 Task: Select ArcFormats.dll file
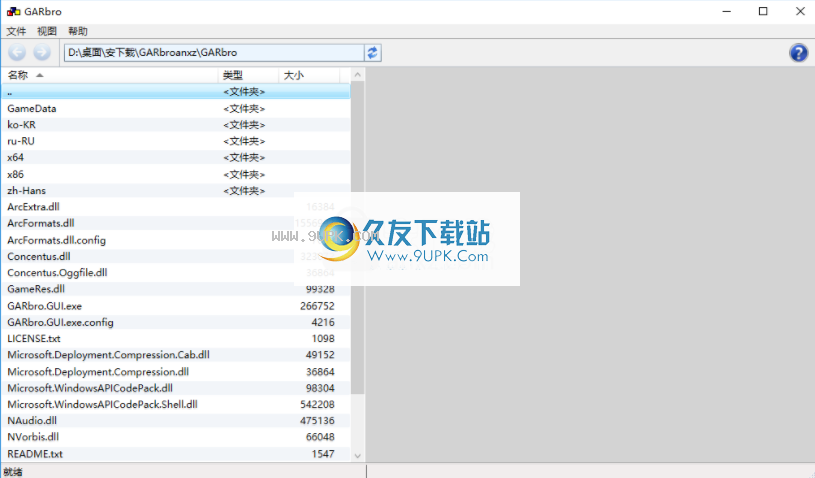(x=176, y=223)
